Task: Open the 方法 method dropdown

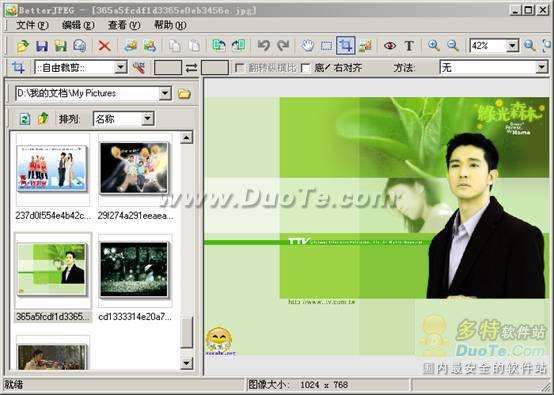Action: 541,67
